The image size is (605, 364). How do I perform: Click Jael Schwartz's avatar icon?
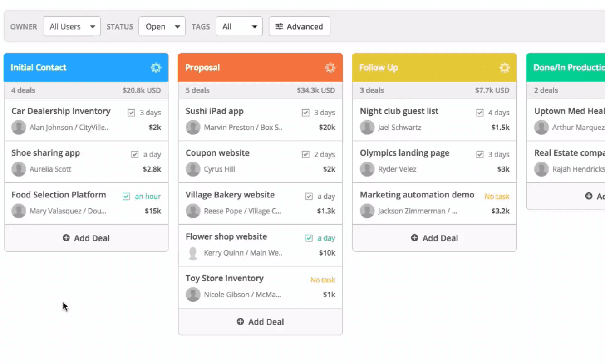pyautogui.click(x=367, y=128)
